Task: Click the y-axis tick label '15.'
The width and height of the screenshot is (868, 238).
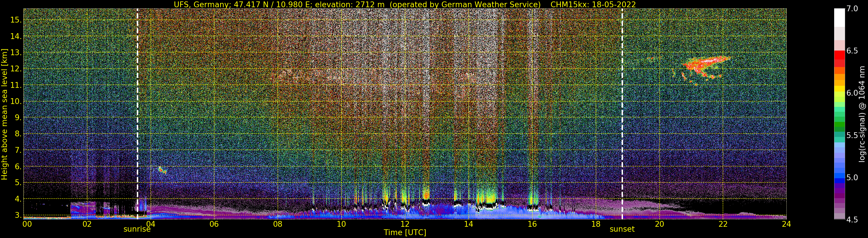Action: click(x=16, y=20)
